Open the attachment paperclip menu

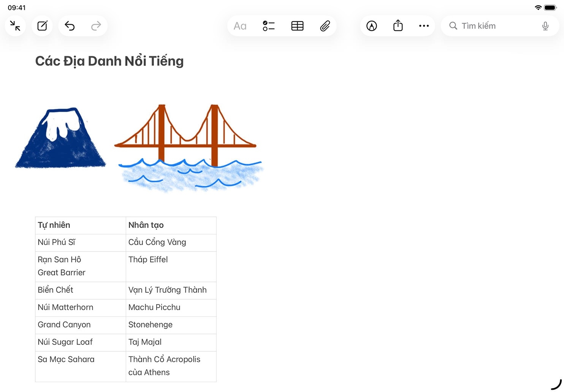pyautogui.click(x=325, y=26)
